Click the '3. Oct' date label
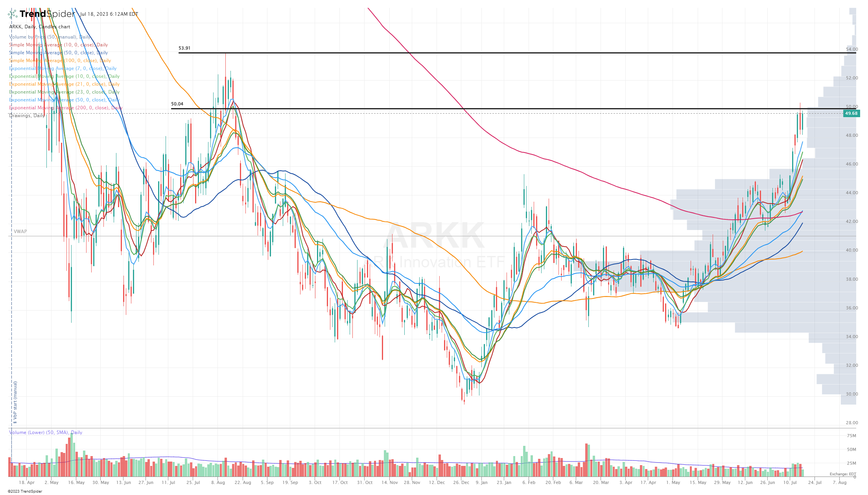This screenshot has width=868, height=495. point(315,483)
